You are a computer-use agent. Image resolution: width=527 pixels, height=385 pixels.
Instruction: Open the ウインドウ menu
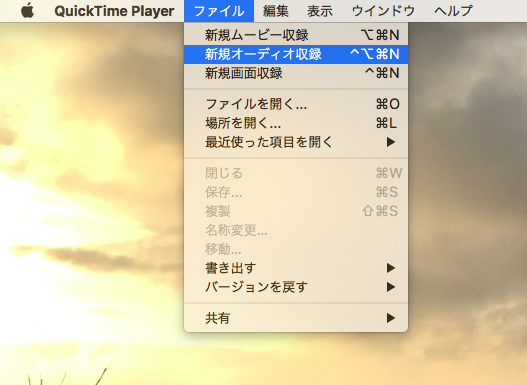tap(383, 11)
